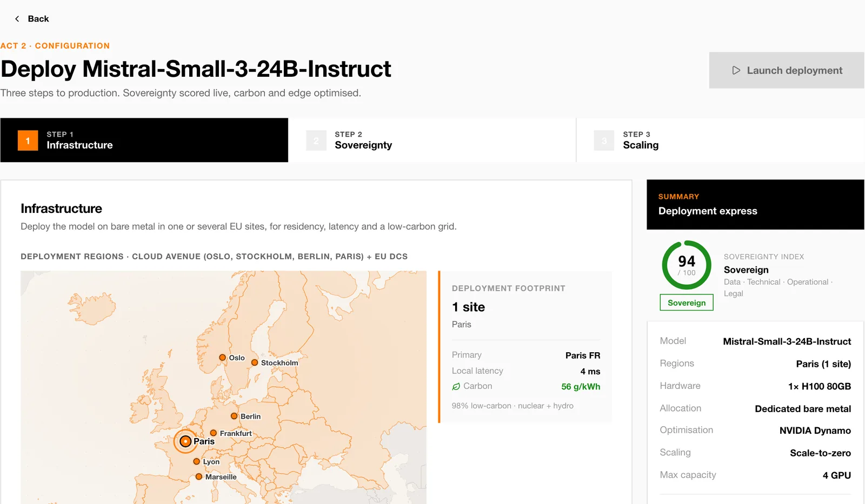Click the 'Sovereignty Index' label
865x504 pixels.
coord(764,257)
